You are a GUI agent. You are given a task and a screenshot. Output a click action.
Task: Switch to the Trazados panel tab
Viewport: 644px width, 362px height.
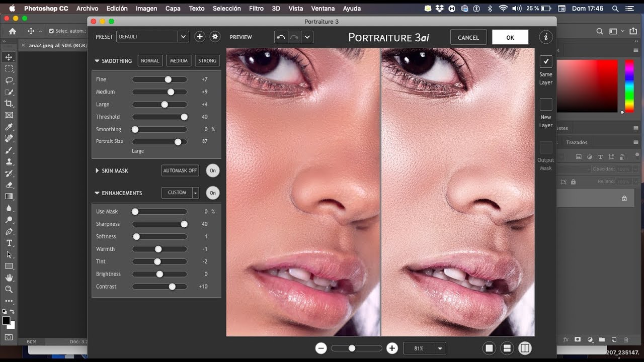click(x=577, y=142)
